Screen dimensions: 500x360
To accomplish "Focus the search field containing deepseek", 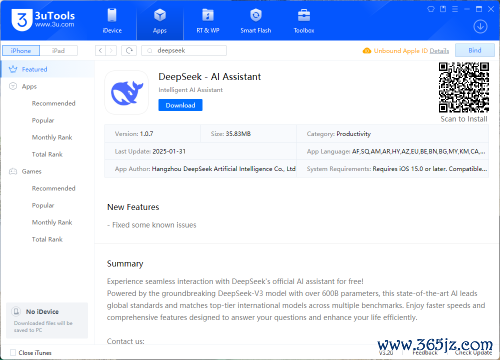I will click(x=184, y=51).
